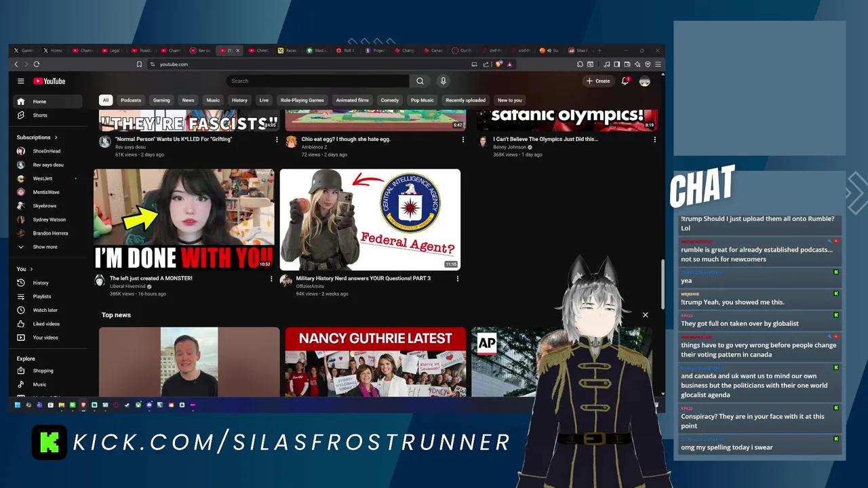Open Liked videos in the sidebar
Image resolution: width=868 pixels, height=488 pixels.
[x=47, y=324]
